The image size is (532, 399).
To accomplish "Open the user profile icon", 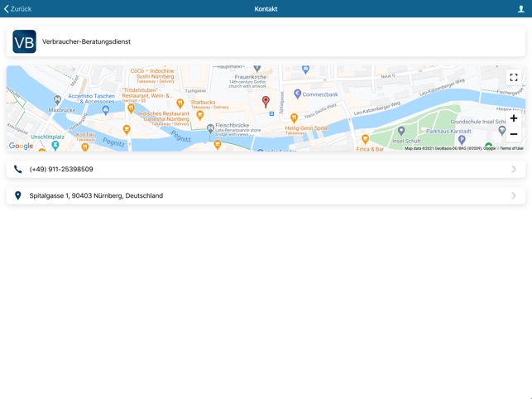I will point(520,9).
